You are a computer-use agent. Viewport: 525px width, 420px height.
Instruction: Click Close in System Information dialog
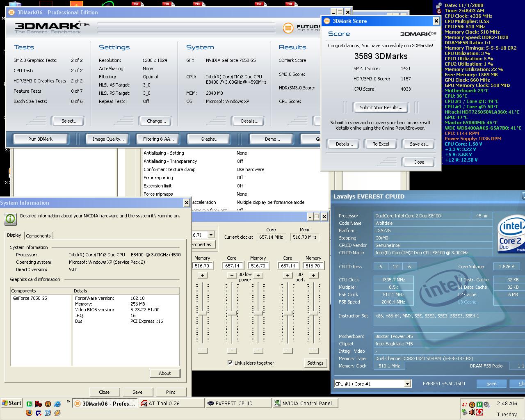(104, 392)
